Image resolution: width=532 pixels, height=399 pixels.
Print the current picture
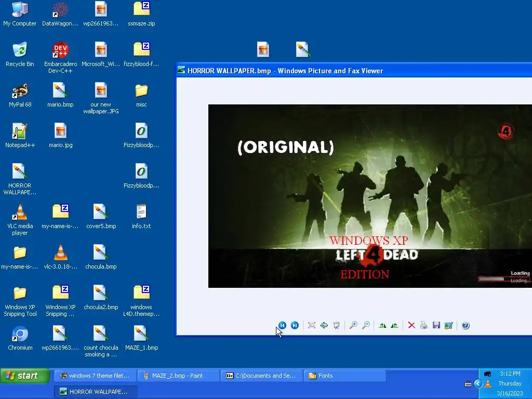(x=424, y=325)
